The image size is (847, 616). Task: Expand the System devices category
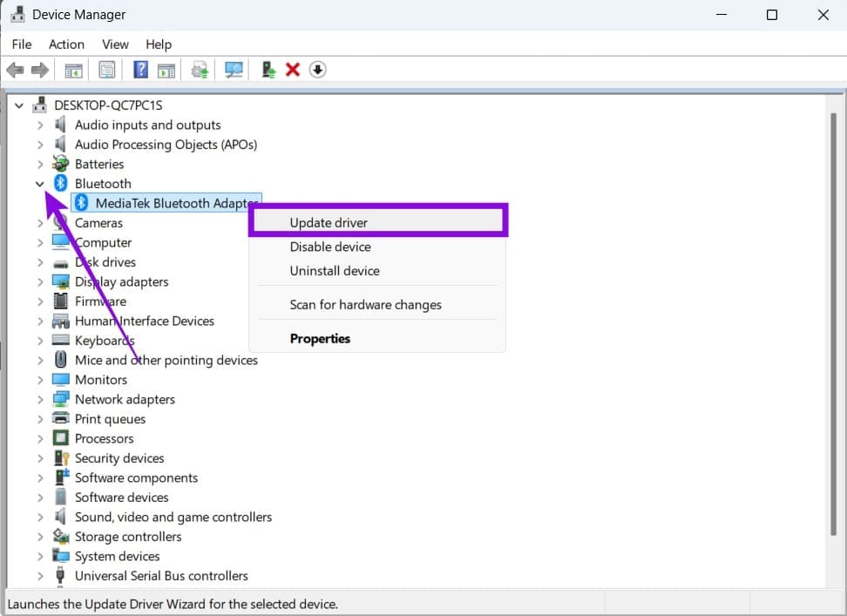pyautogui.click(x=40, y=556)
